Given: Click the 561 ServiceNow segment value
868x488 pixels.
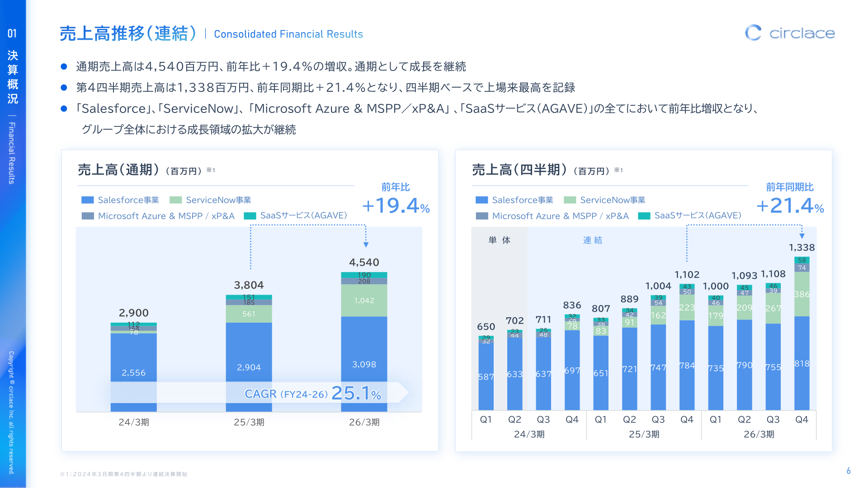Looking at the screenshot, I should pyautogui.click(x=249, y=314).
